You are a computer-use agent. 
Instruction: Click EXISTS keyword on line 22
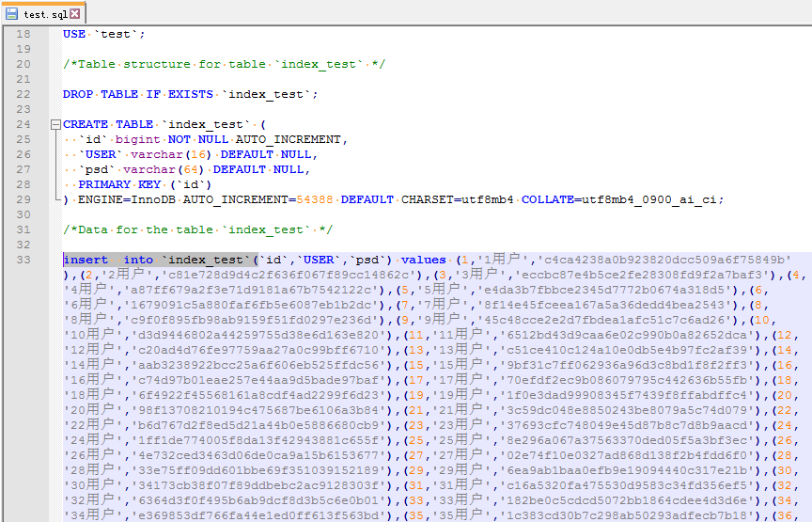pos(191,94)
